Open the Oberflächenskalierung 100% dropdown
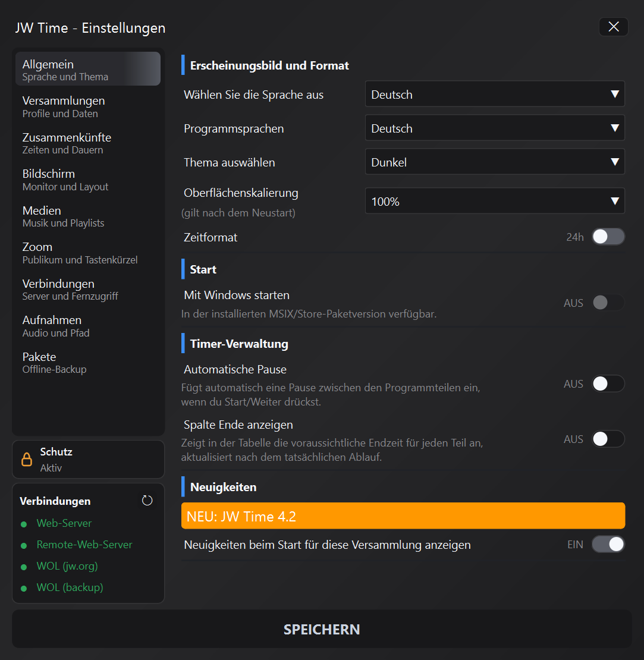This screenshot has width=644, height=660. point(495,201)
